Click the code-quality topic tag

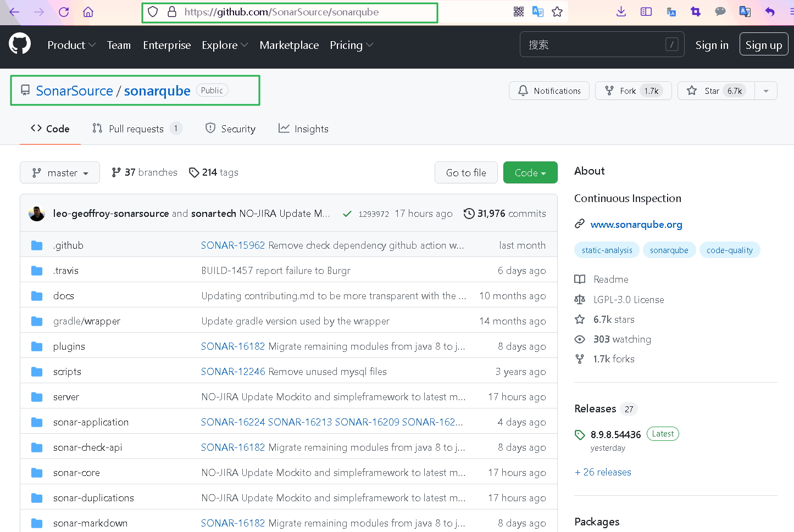click(730, 250)
